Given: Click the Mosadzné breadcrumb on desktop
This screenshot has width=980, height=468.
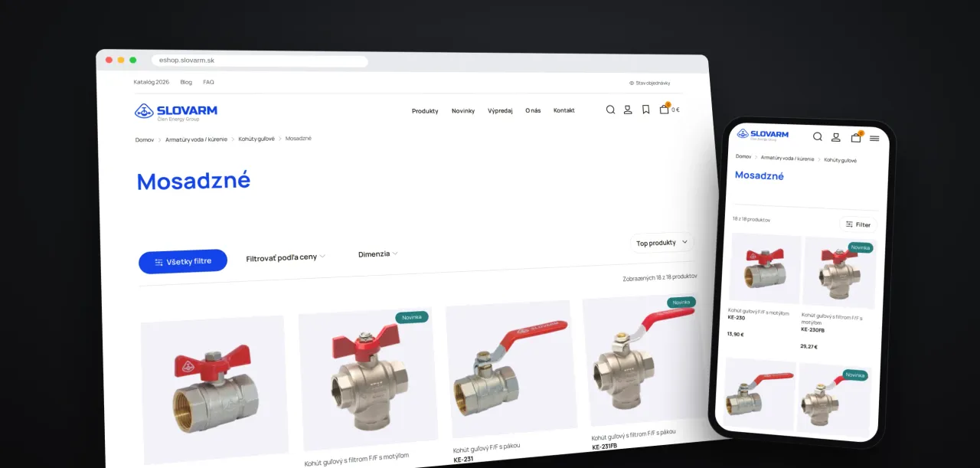Looking at the screenshot, I should pyautogui.click(x=299, y=139).
